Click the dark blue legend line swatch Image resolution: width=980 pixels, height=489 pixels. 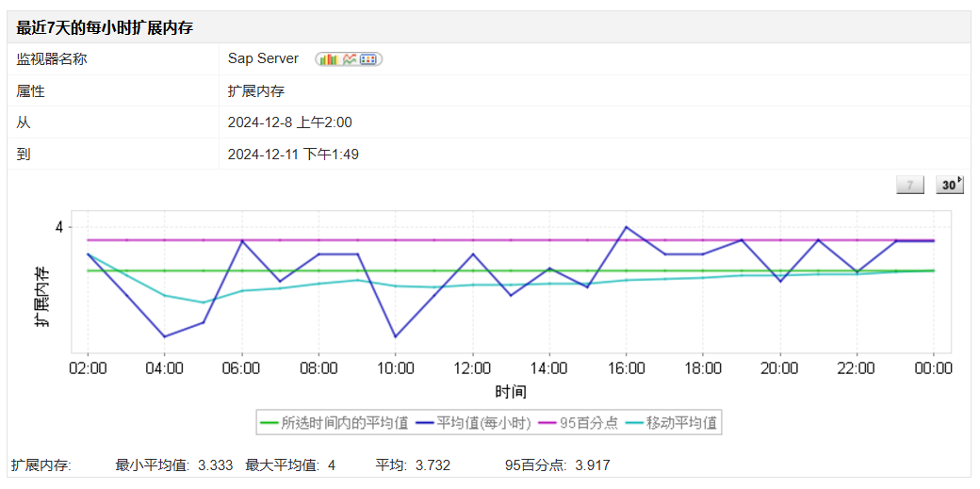tap(424, 423)
